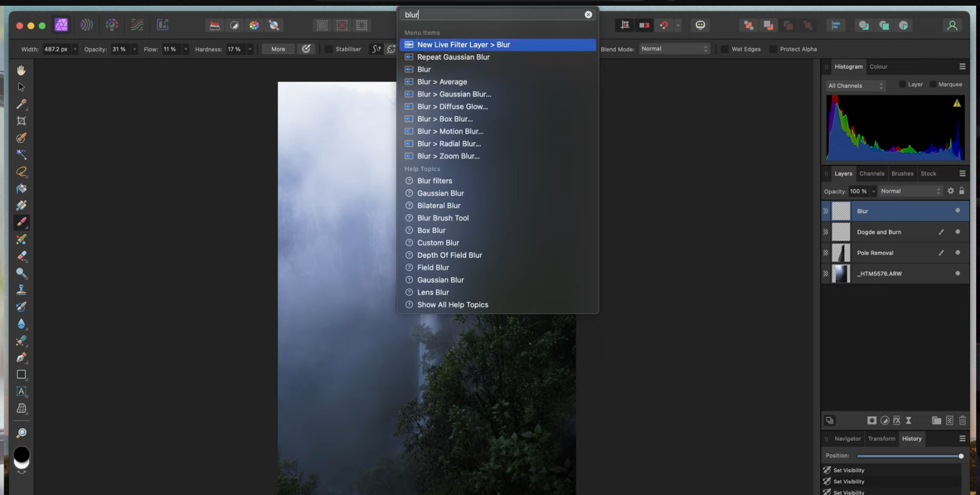This screenshot has height=495, width=980.
Task: Select the Paint Brush tool
Action: pos(21,222)
